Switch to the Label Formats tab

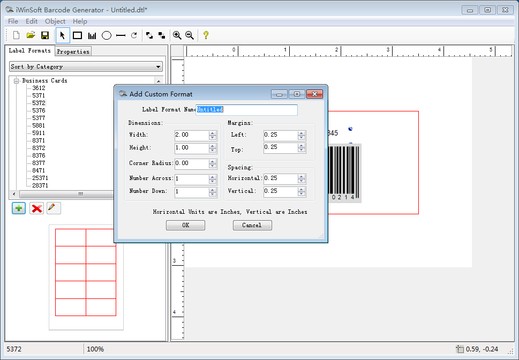pos(30,51)
